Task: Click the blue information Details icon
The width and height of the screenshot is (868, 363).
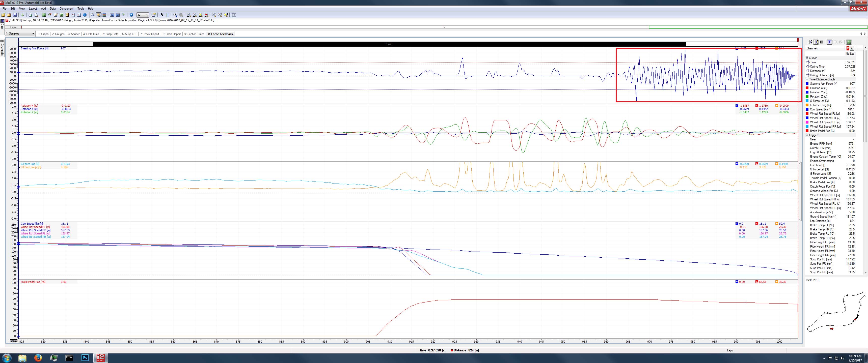Action: (85, 15)
